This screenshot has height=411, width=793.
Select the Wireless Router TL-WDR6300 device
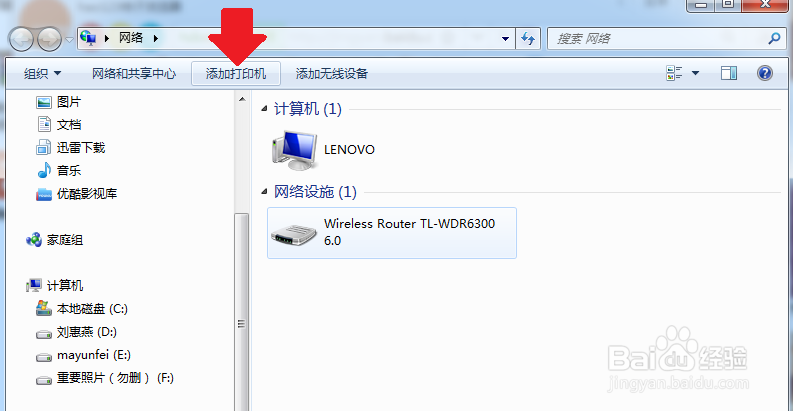pyautogui.click(x=392, y=233)
